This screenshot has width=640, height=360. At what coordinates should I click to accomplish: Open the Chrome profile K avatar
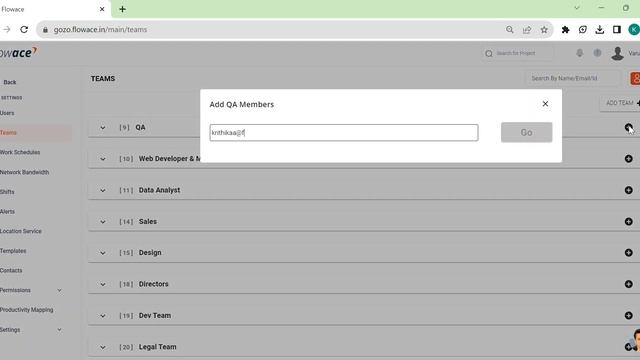click(x=634, y=29)
